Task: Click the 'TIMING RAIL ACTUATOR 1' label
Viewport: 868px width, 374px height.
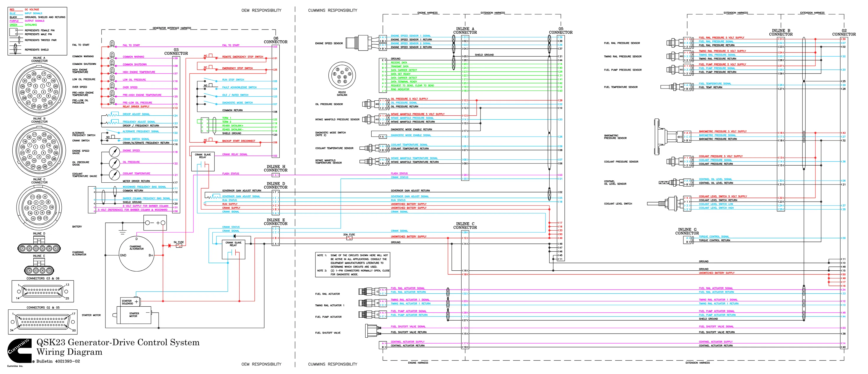Action: [330, 305]
